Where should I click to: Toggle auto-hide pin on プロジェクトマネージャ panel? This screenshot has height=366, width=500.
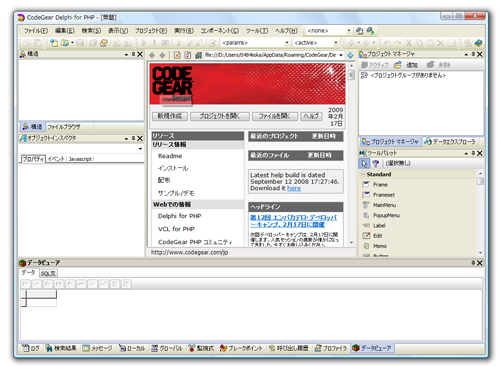tap(473, 54)
